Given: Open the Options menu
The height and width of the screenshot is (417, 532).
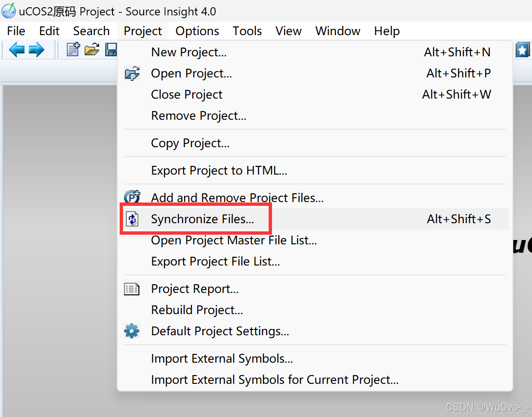Looking at the screenshot, I should tap(197, 31).
